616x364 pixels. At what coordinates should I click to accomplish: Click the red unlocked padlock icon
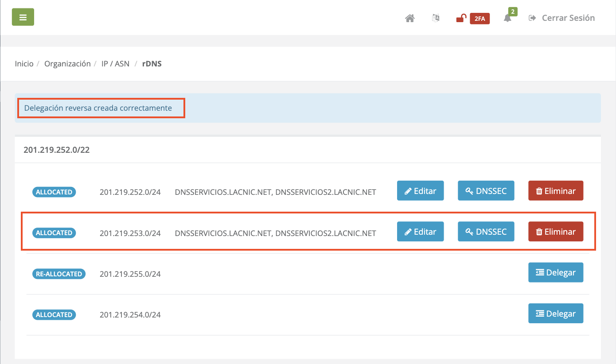coord(461,18)
